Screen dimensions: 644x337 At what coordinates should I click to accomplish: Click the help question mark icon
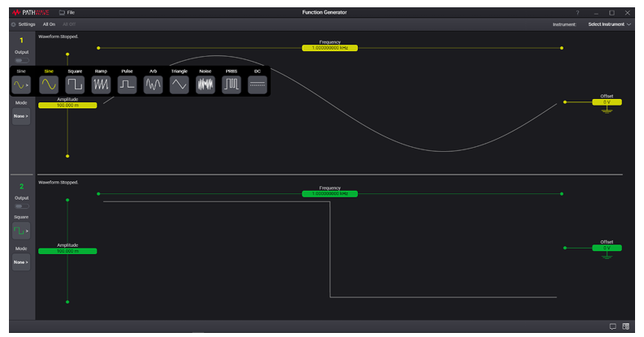click(577, 13)
